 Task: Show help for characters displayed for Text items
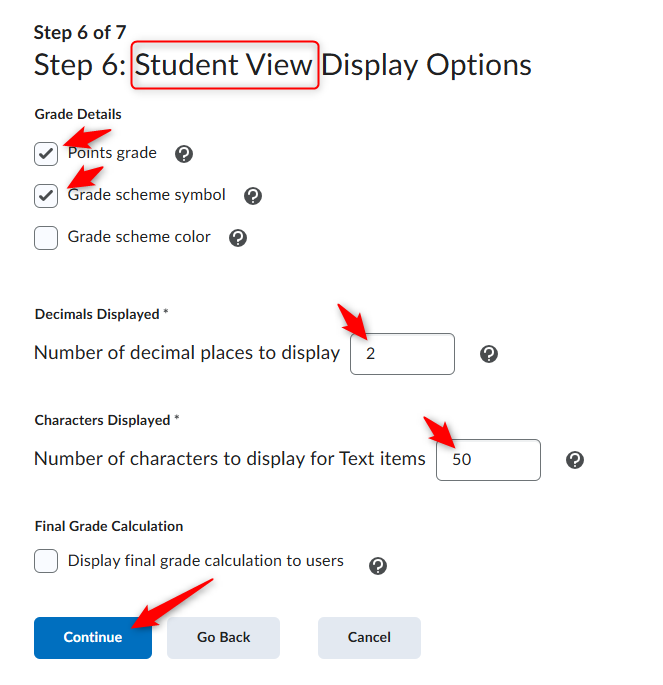(575, 460)
